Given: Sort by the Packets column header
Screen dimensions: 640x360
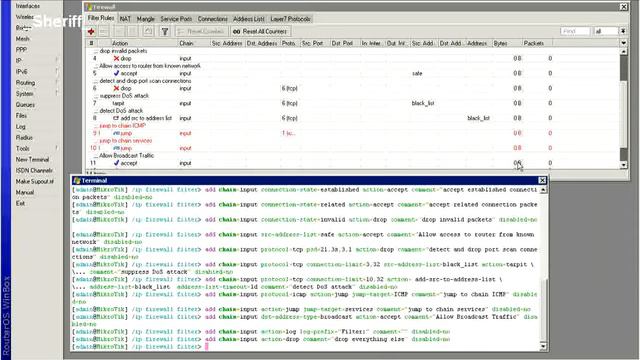Looking at the screenshot, I should [538, 43].
